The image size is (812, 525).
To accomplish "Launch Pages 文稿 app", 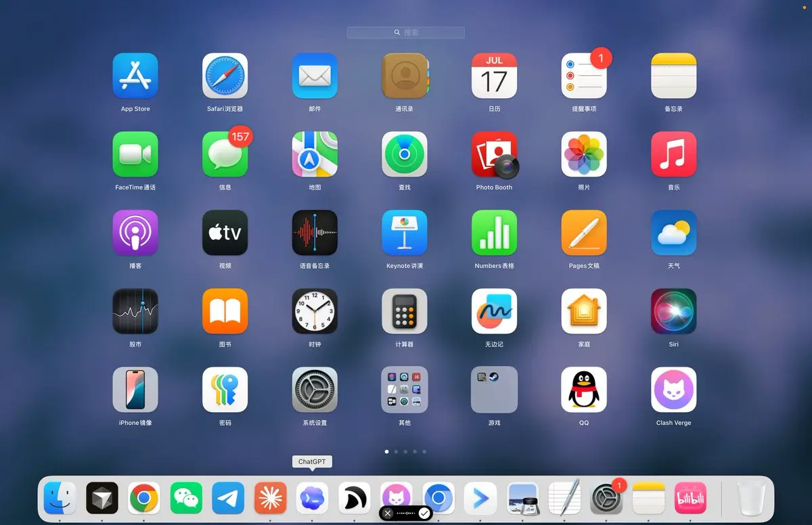I will [584, 233].
